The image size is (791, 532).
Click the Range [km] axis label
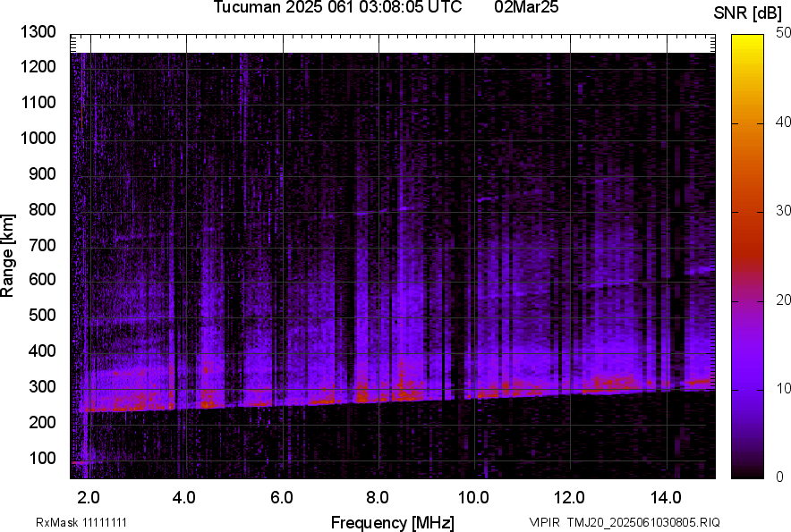click(x=8, y=257)
